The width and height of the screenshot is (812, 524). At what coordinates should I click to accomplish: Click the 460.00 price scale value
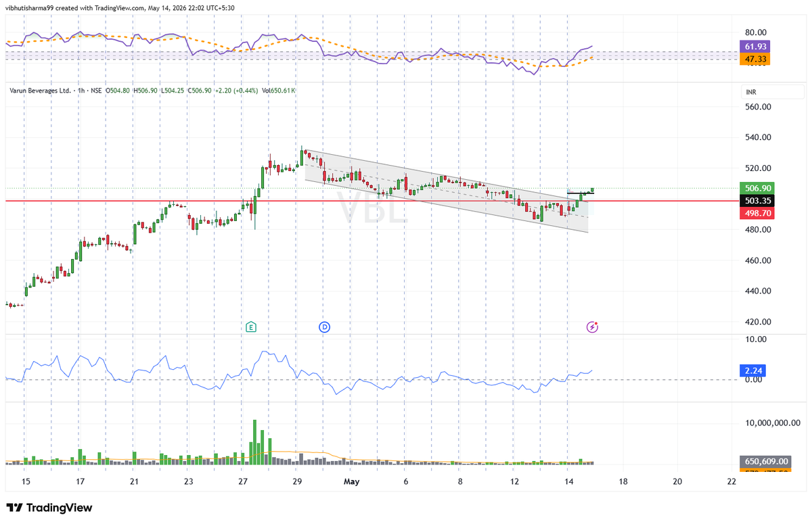click(x=759, y=260)
